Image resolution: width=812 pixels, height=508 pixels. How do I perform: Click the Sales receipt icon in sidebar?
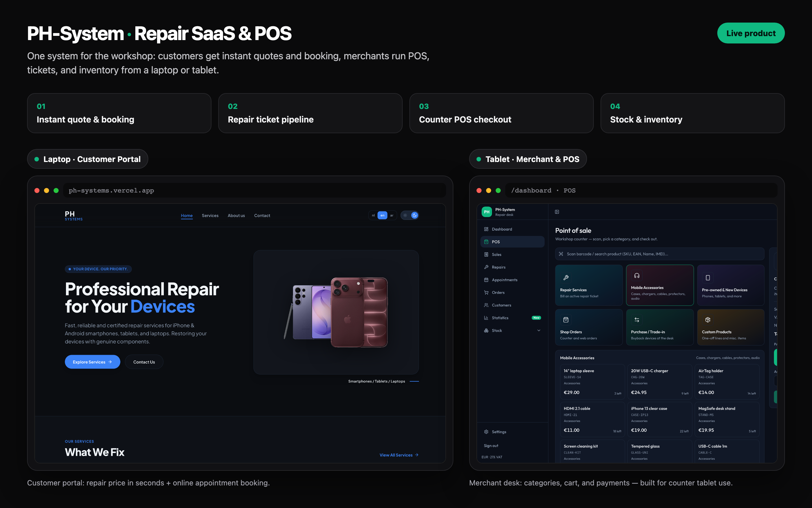coord(486,254)
